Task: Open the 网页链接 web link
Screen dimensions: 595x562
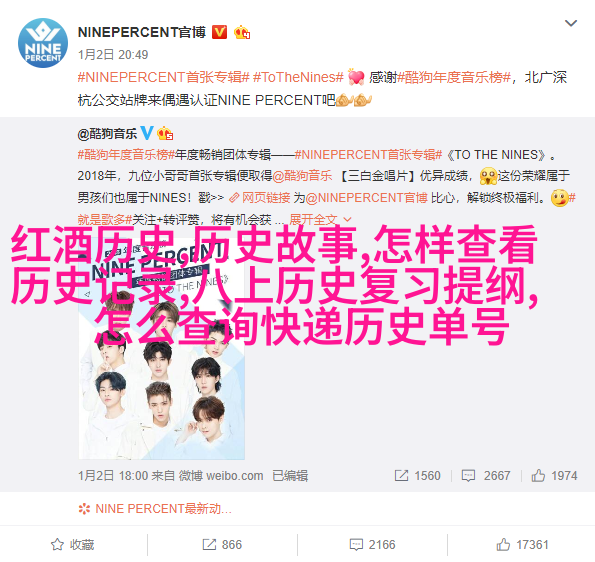Action: point(260,198)
